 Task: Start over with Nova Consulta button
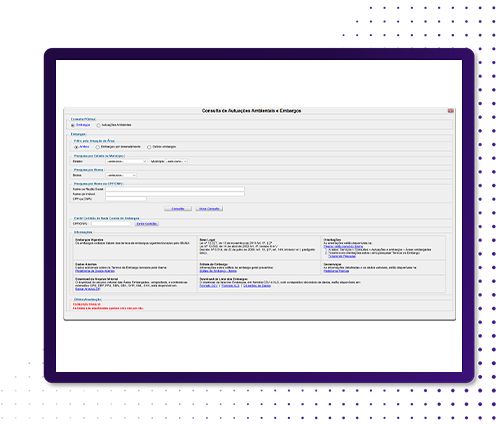pyautogui.click(x=209, y=209)
